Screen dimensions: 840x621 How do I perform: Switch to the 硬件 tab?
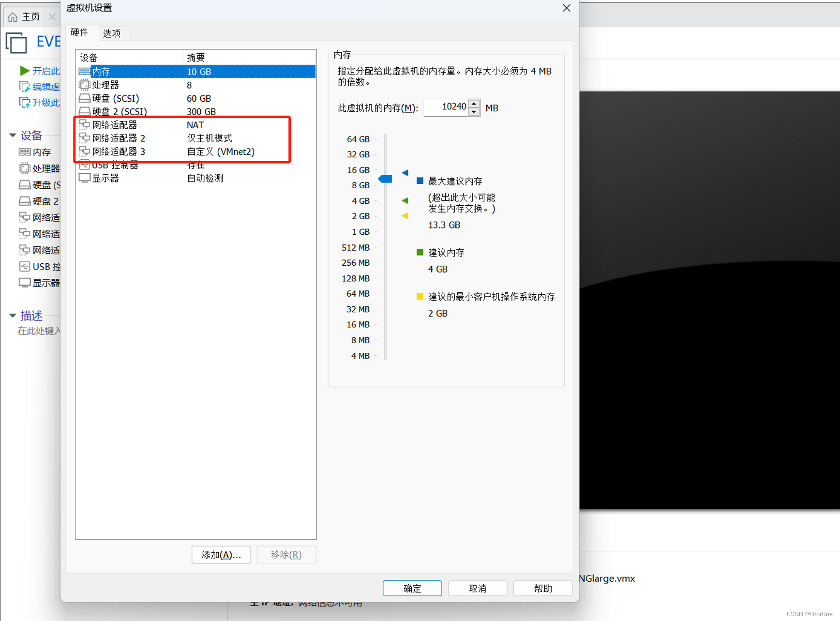tap(79, 32)
